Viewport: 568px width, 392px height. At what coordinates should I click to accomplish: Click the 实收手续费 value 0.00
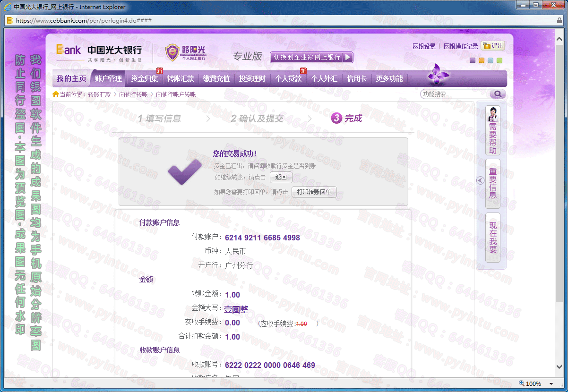point(232,323)
